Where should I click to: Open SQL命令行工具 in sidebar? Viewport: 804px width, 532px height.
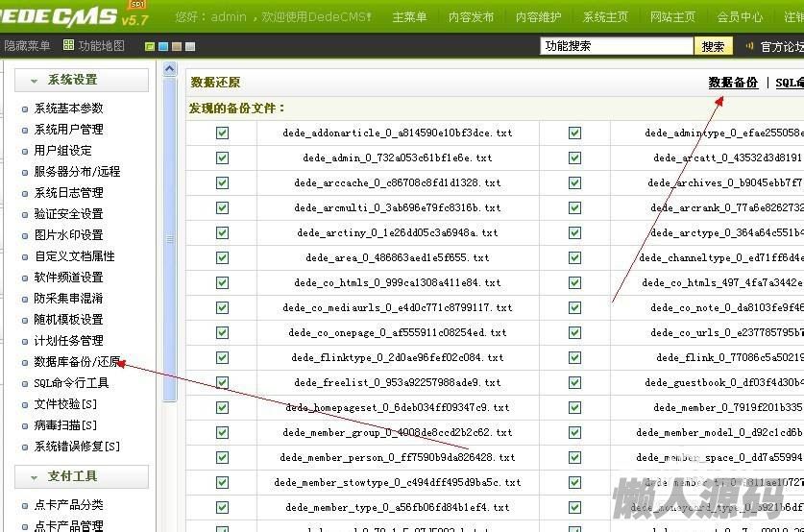pos(71,383)
